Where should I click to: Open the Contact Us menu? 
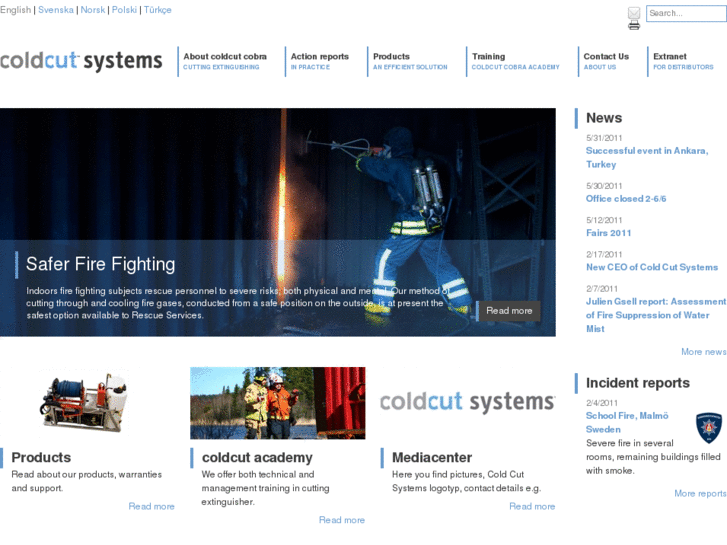pyautogui.click(x=606, y=61)
